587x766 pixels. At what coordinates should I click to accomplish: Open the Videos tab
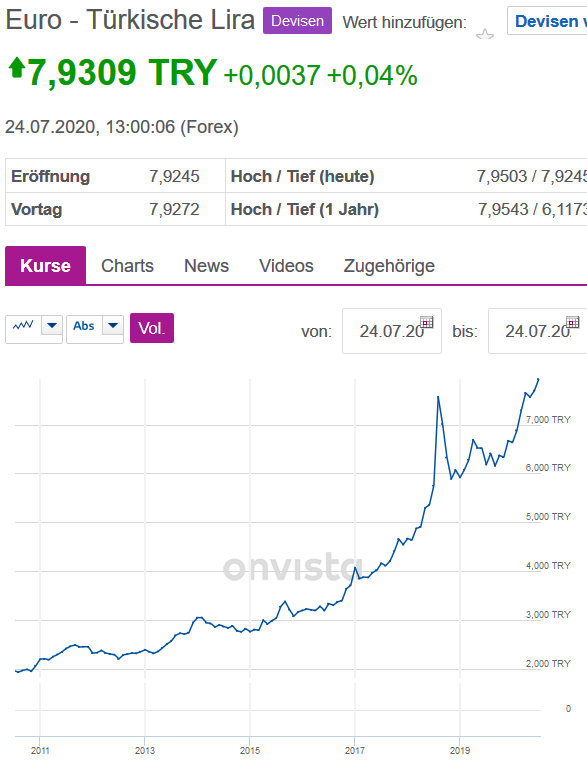286,266
